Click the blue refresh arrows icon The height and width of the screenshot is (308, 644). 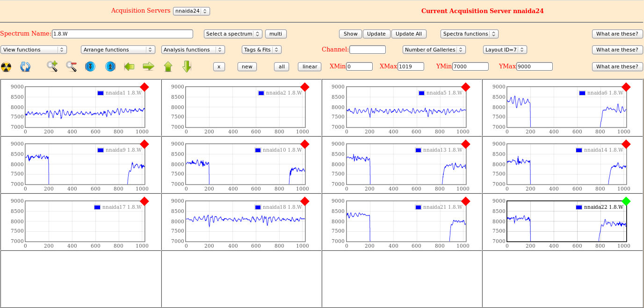(25, 67)
